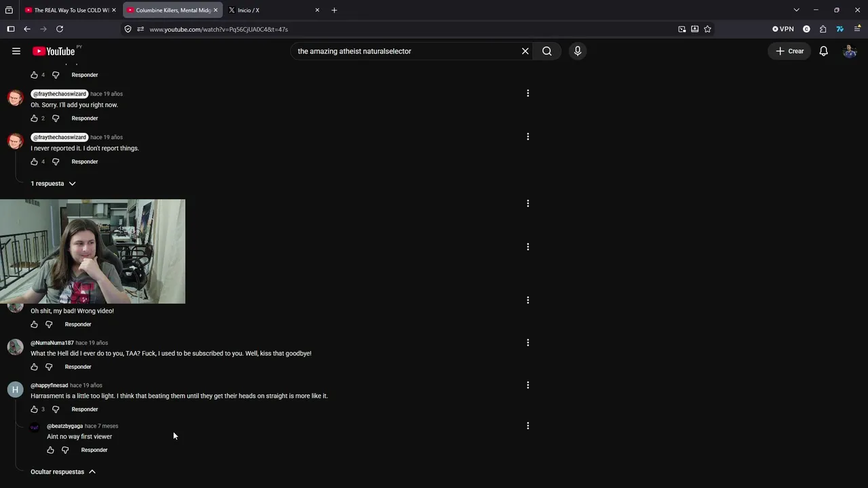
Task: Bookmark this page with star icon
Action: pos(707,29)
